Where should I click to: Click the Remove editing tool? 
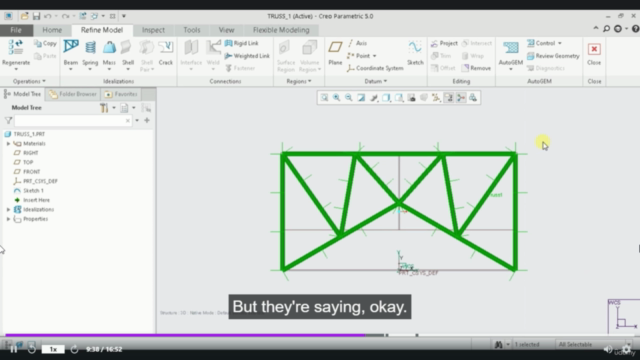pos(476,68)
